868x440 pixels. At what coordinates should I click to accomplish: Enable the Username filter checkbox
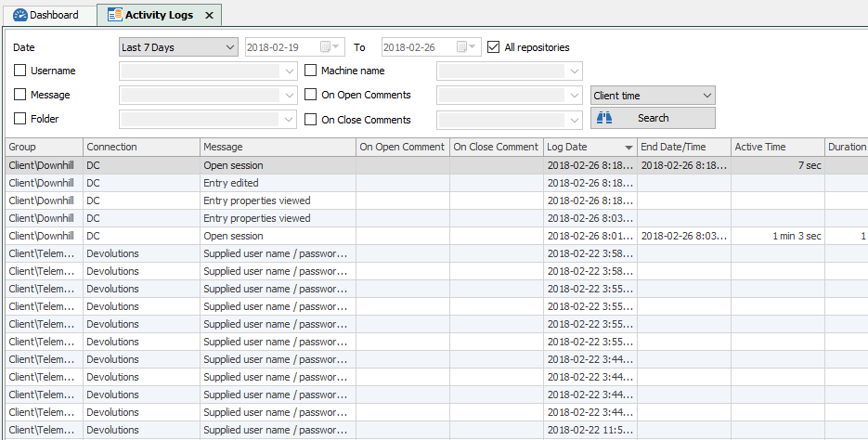[19, 71]
